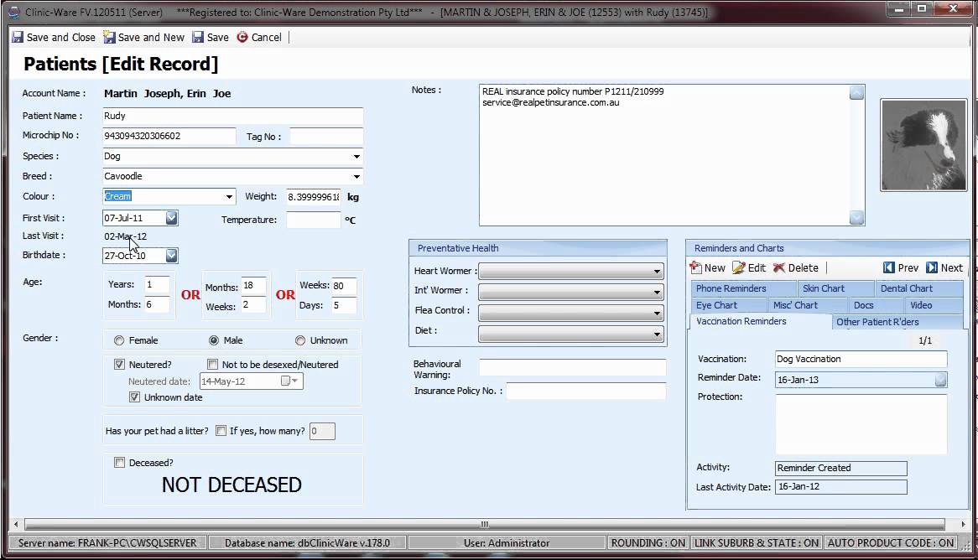Select Unknown gender radio button

(300, 340)
